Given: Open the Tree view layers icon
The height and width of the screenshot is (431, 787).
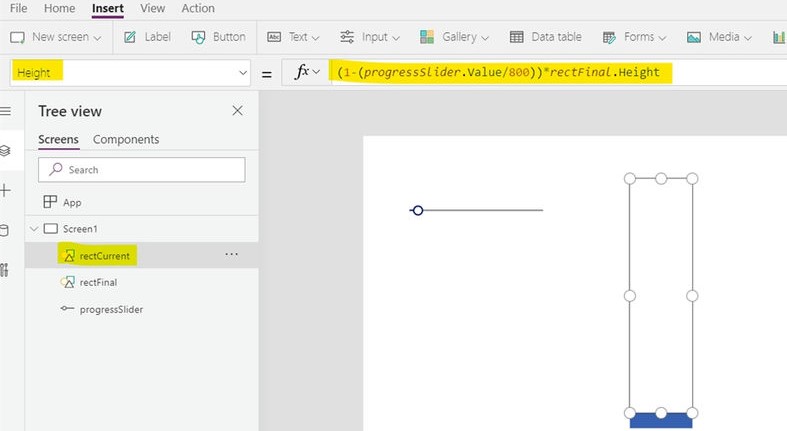Looking at the screenshot, I should click(x=5, y=151).
